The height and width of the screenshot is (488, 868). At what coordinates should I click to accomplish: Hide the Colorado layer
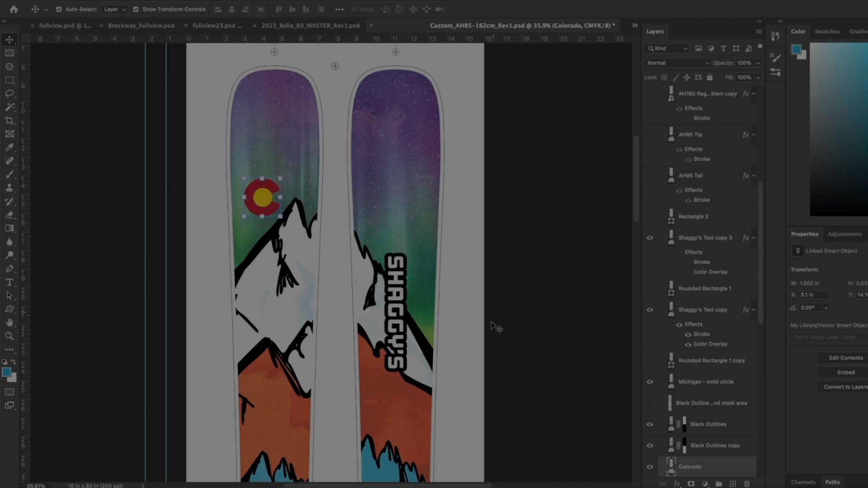click(650, 467)
